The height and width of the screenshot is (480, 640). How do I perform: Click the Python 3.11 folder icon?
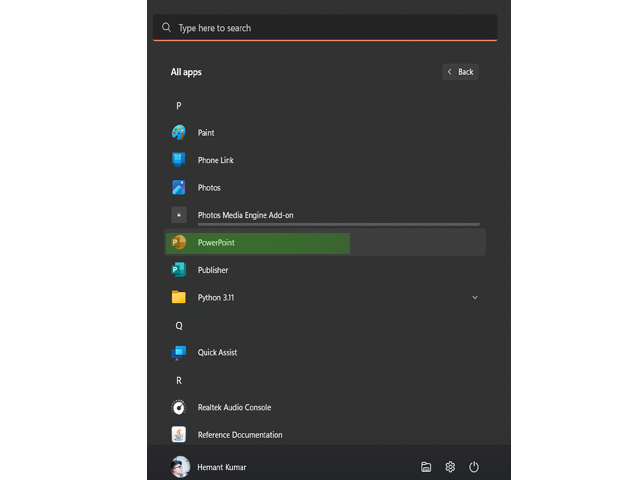pos(178,297)
